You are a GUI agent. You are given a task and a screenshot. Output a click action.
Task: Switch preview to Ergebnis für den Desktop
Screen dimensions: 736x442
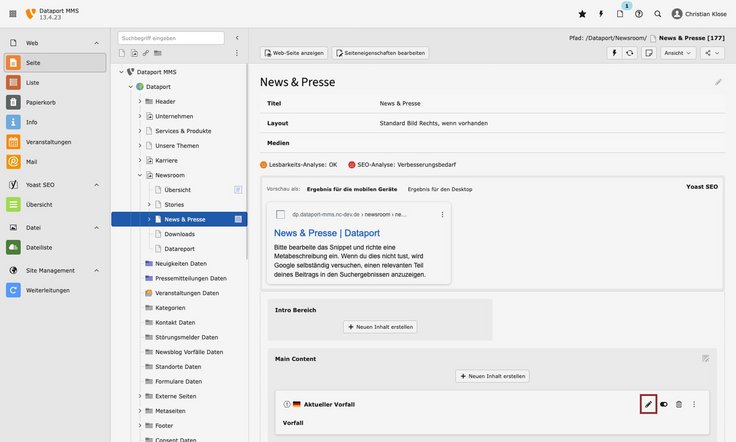click(x=433, y=189)
